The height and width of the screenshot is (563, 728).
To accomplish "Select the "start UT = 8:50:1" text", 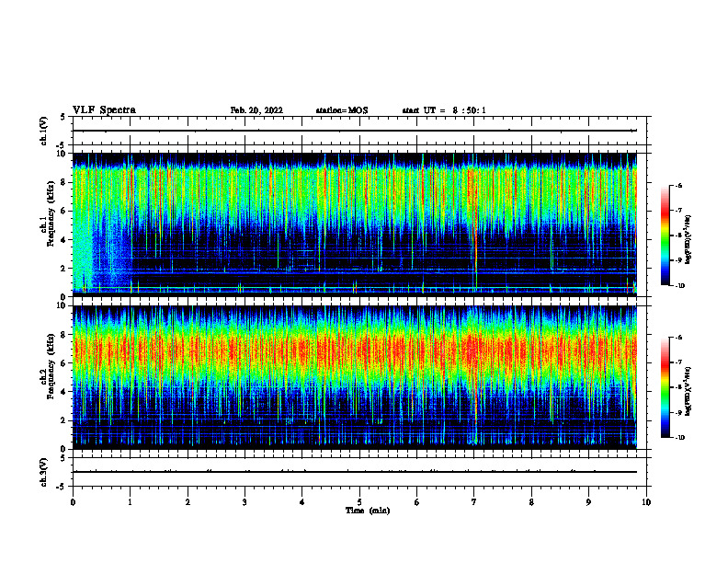I will click(x=444, y=110).
